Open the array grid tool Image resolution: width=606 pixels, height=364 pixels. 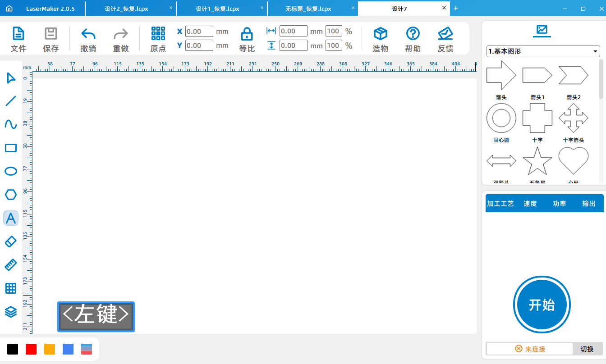[x=11, y=288]
